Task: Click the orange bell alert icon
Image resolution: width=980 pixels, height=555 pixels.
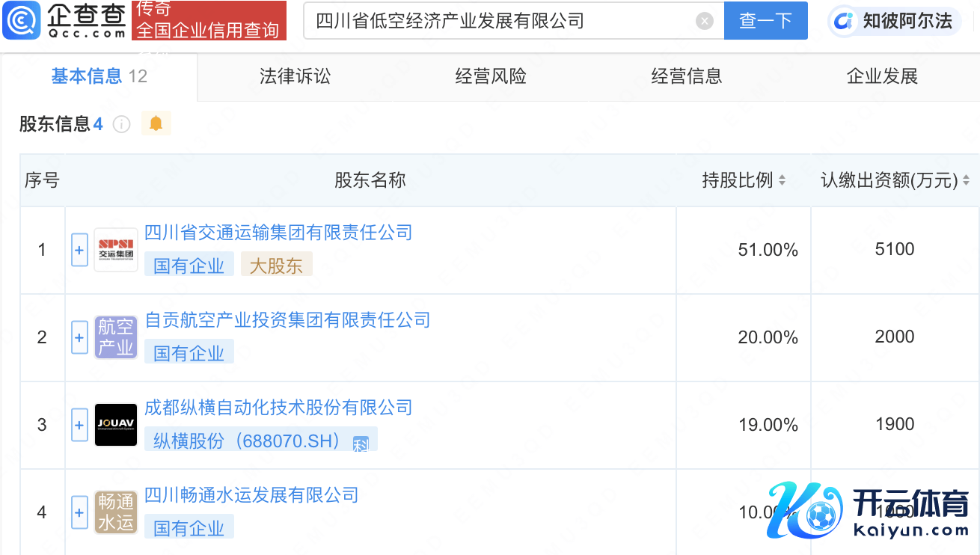Action: point(156,123)
